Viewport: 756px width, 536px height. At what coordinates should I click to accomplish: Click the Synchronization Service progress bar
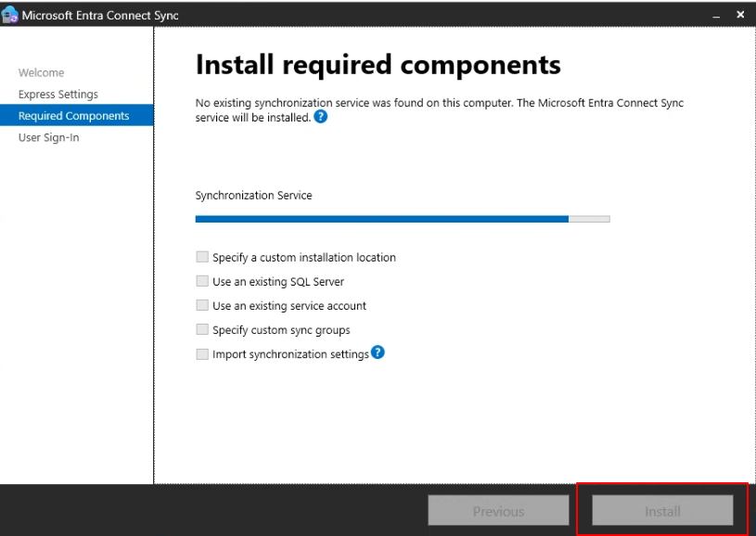[x=403, y=219]
